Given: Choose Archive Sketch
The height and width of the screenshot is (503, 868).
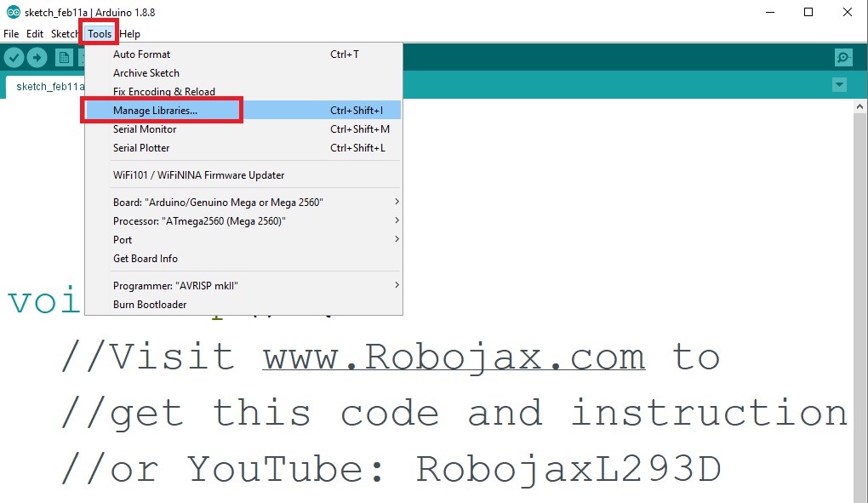Looking at the screenshot, I should tap(243, 73).
